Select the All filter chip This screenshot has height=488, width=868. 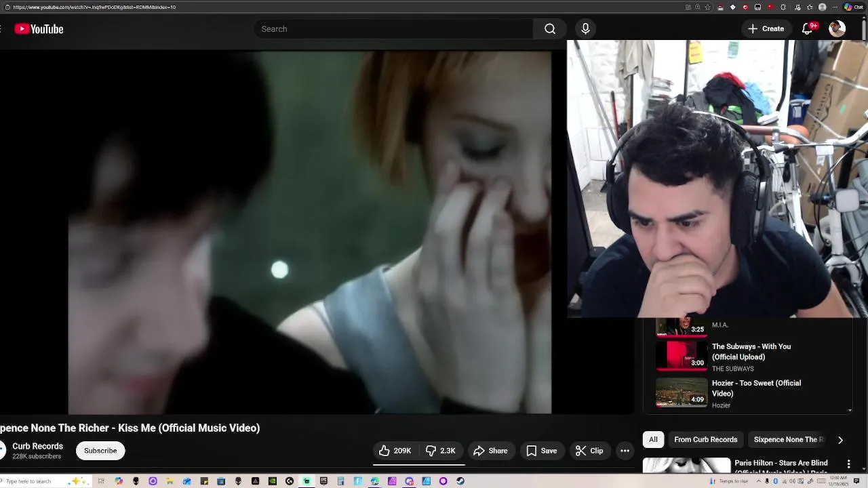pos(653,439)
